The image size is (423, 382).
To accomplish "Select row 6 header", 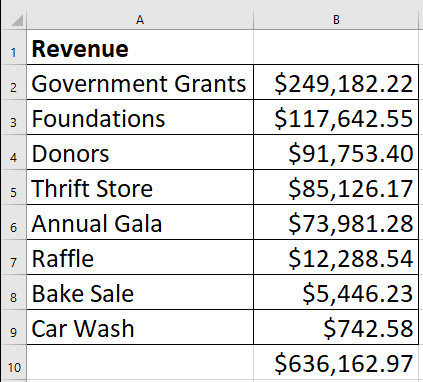I will (x=14, y=222).
